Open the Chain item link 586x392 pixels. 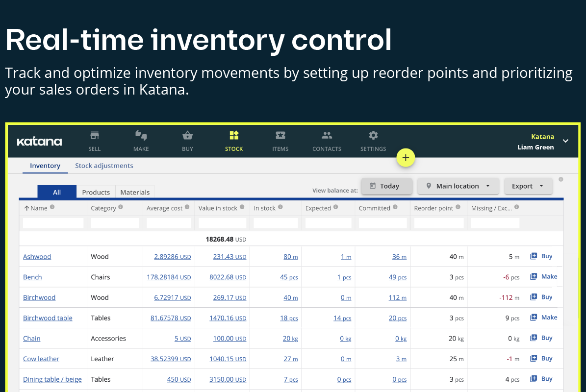pyautogui.click(x=32, y=338)
